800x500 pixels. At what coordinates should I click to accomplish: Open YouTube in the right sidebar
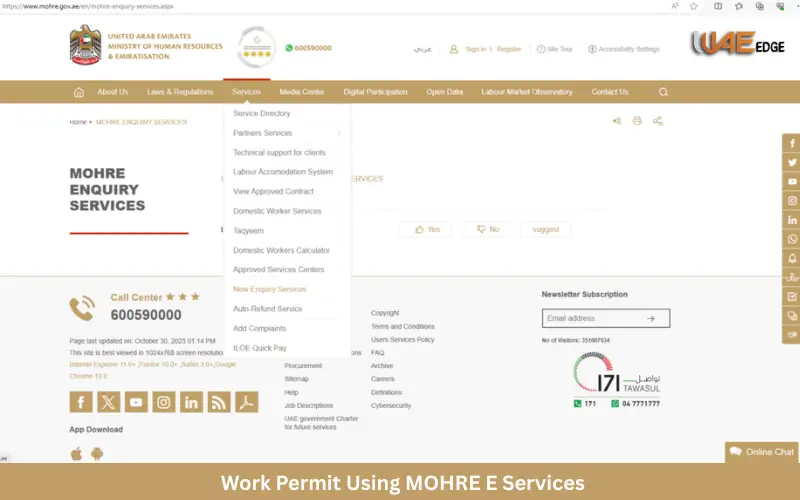point(792,182)
